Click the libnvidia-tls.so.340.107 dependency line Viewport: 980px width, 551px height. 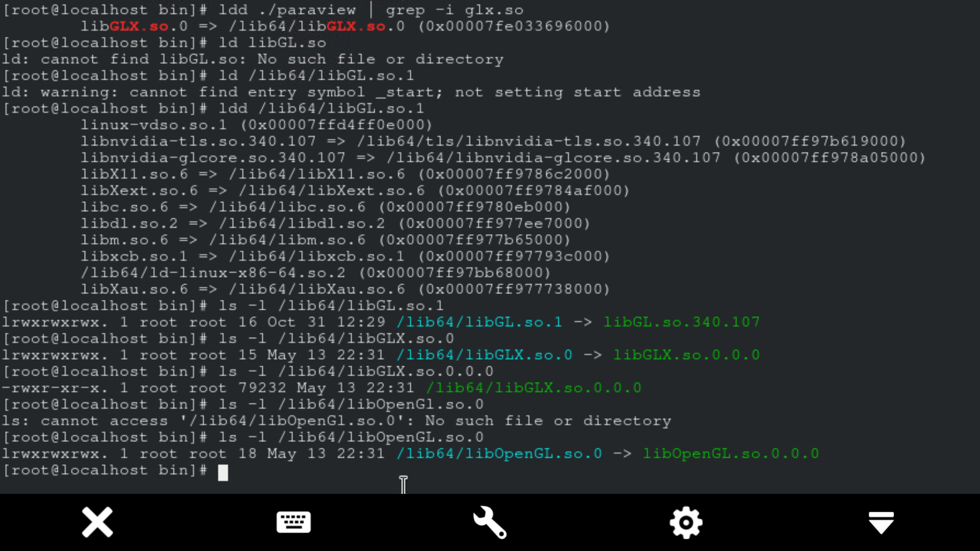(494, 141)
